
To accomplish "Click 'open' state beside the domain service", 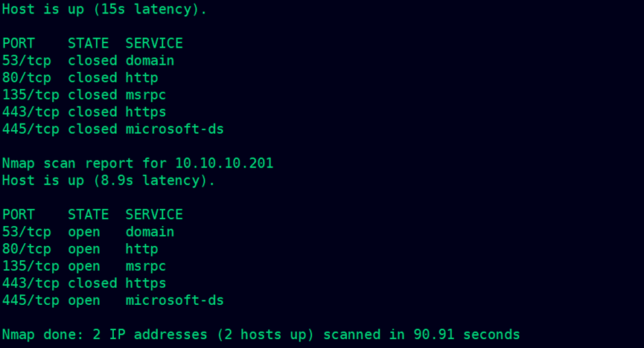I will pos(84,232).
